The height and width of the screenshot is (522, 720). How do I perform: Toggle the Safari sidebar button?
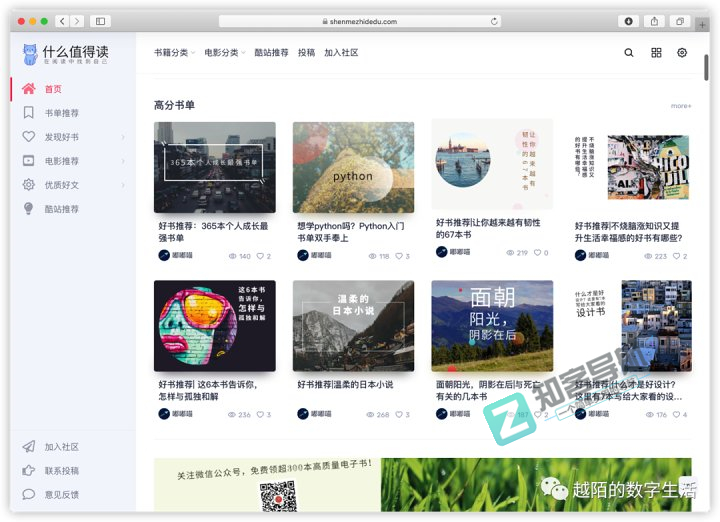(100, 21)
